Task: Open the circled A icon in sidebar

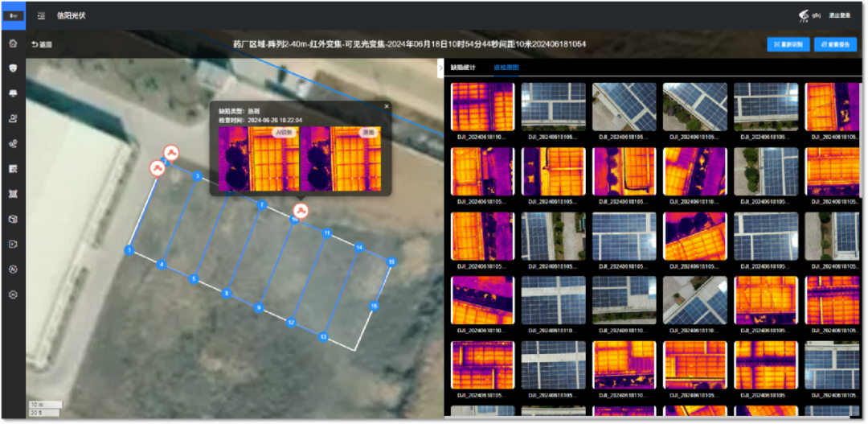Action: coord(13,270)
